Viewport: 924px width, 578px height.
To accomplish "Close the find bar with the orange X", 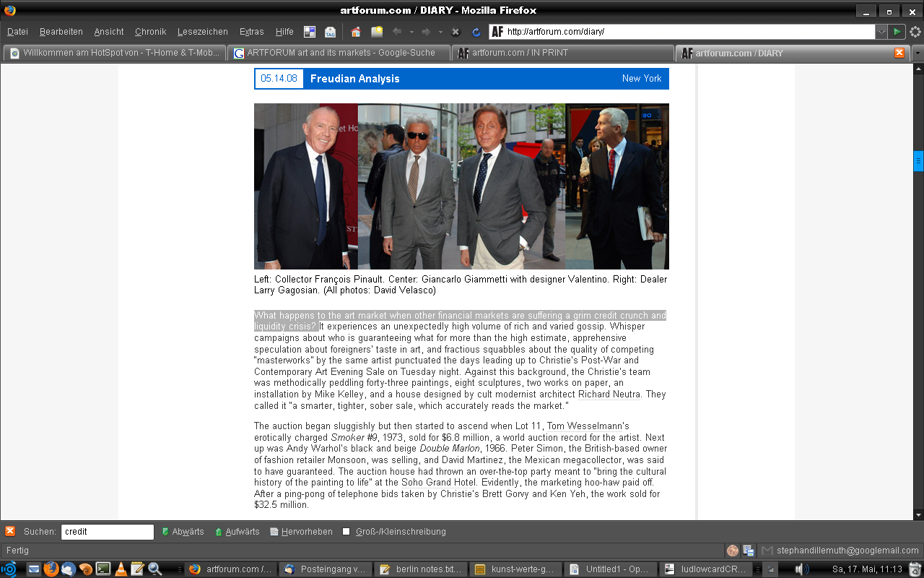I will [x=10, y=531].
